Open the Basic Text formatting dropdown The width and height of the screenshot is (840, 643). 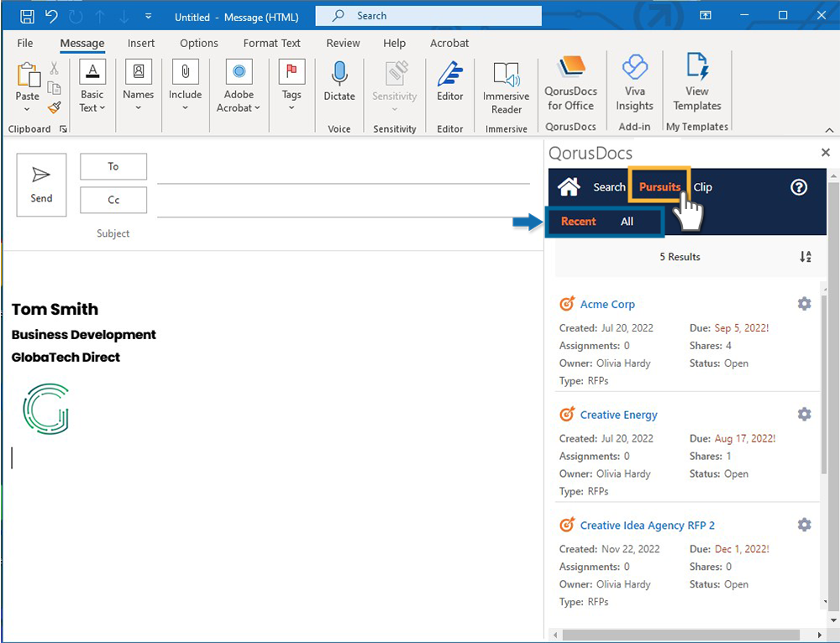click(92, 86)
